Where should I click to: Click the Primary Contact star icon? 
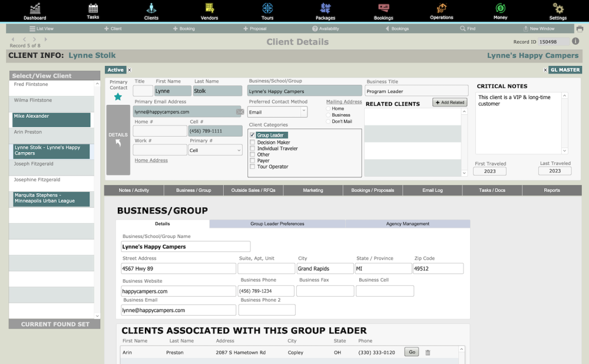118,97
